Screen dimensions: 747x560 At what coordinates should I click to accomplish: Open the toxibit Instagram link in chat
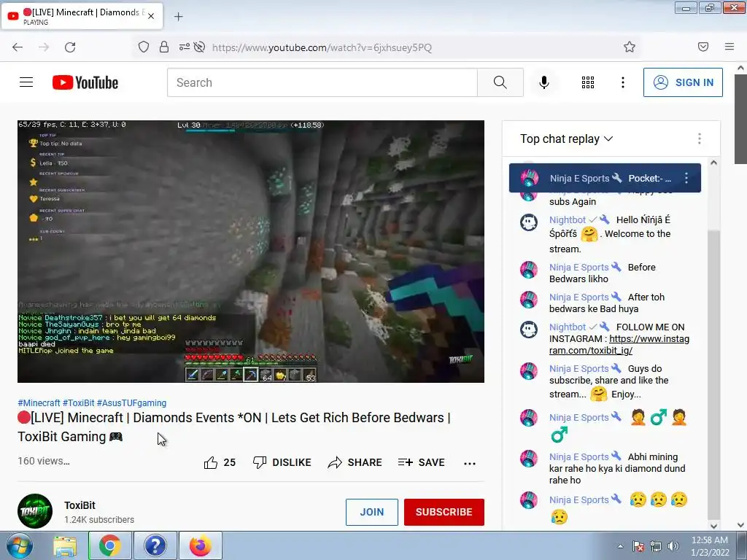coord(619,345)
